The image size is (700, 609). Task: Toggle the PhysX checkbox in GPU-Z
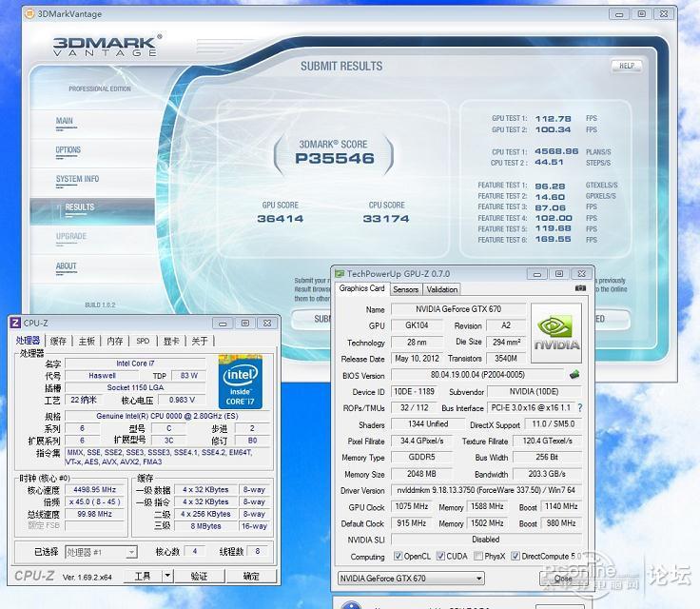pos(478,556)
